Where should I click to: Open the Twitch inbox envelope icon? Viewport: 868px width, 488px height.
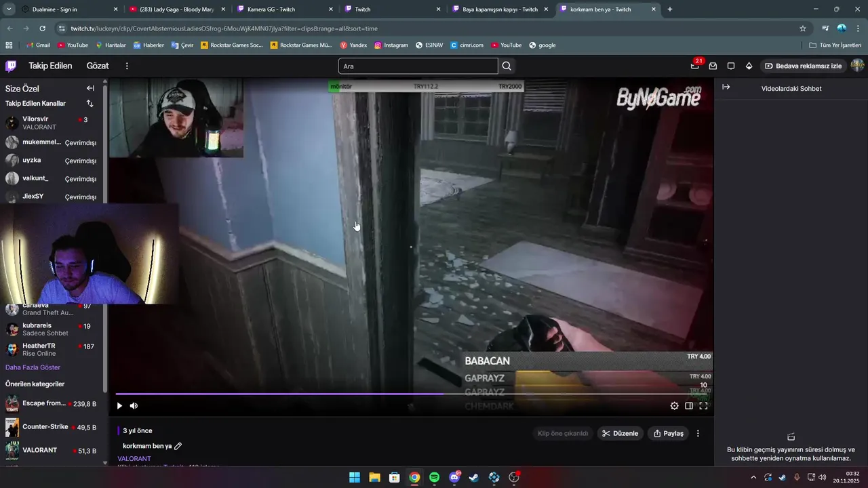pos(713,66)
